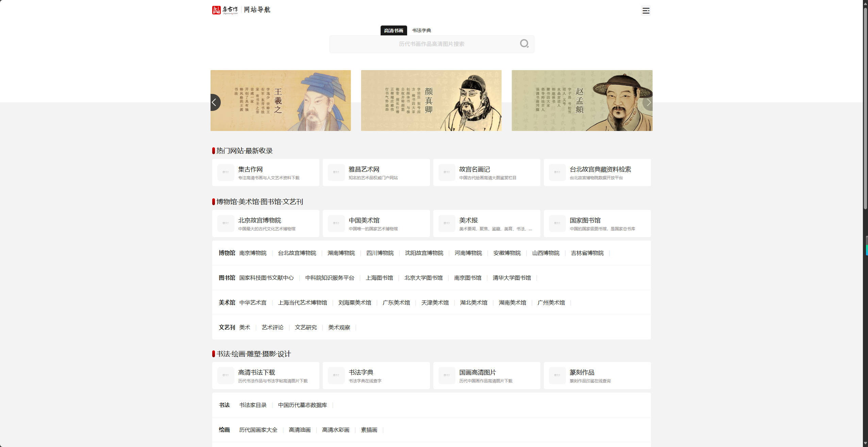Open the hamburger menu in top-right corner
The width and height of the screenshot is (868, 447).
tap(646, 11)
